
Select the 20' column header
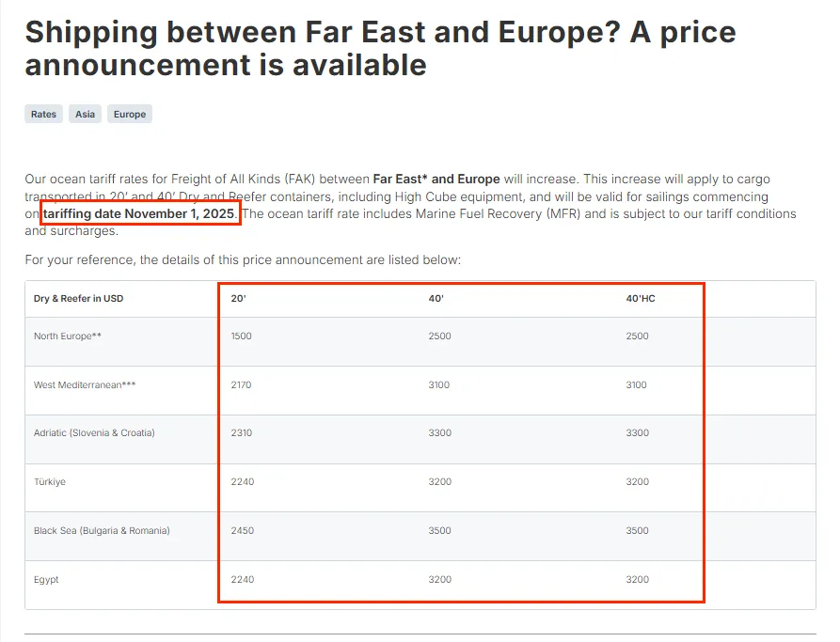pyautogui.click(x=237, y=298)
